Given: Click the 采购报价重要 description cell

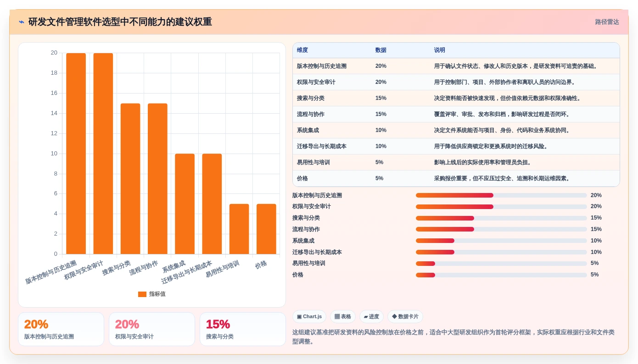Looking at the screenshot, I should pos(503,178).
